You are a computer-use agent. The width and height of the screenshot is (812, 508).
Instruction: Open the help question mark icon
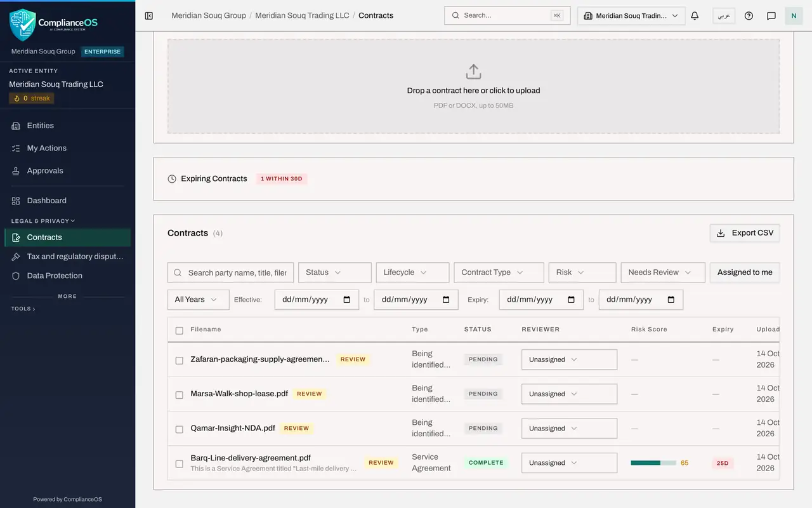click(749, 16)
